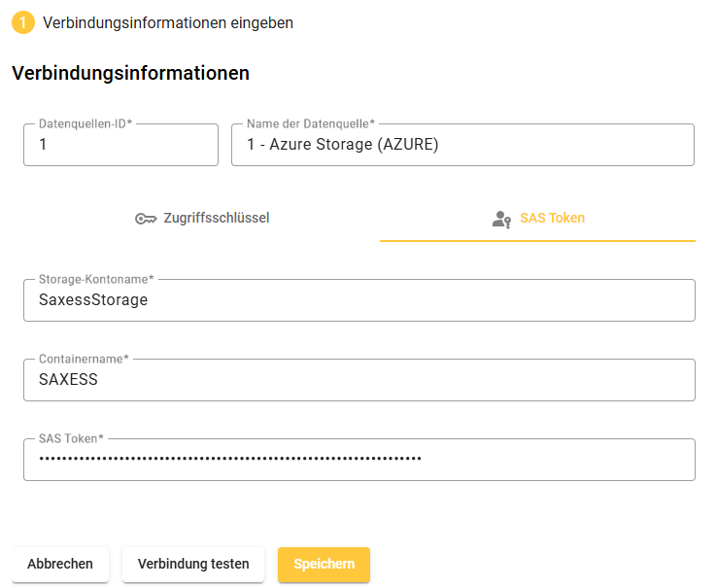Screen dimensions: 717x588
Task: Select the SAS Token tab
Action: (537, 219)
